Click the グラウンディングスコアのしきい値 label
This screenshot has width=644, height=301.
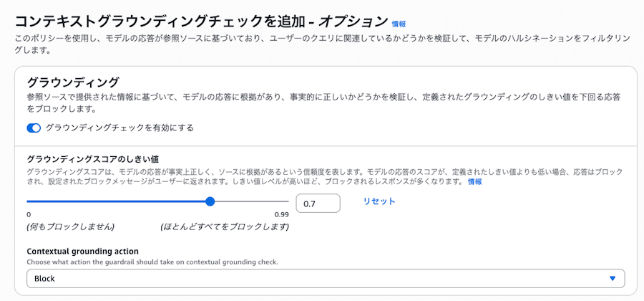pyautogui.click(x=92, y=159)
